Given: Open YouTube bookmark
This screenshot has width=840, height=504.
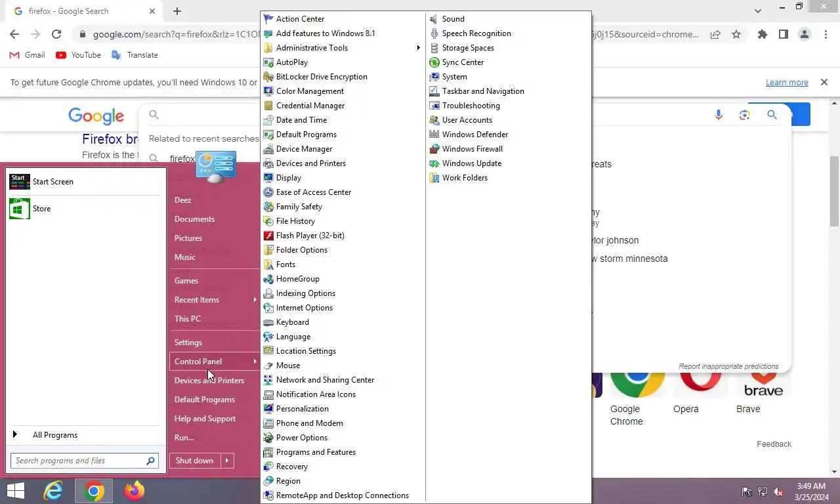Looking at the screenshot, I should (x=79, y=55).
